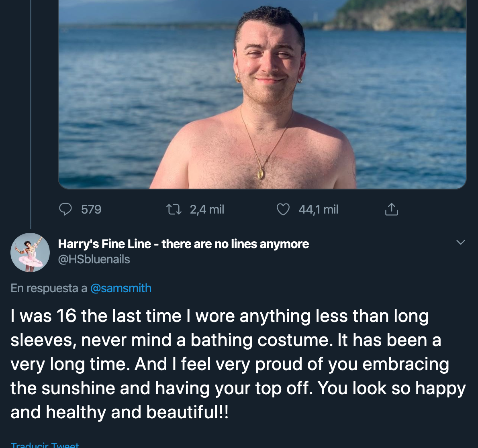Select the upload arrow share icon

tap(391, 209)
